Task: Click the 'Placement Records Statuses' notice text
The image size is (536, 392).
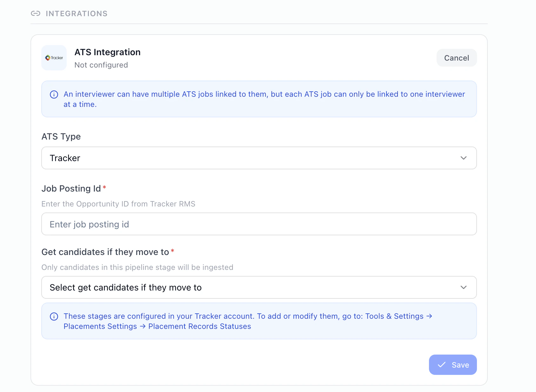Action: tap(200, 326)
